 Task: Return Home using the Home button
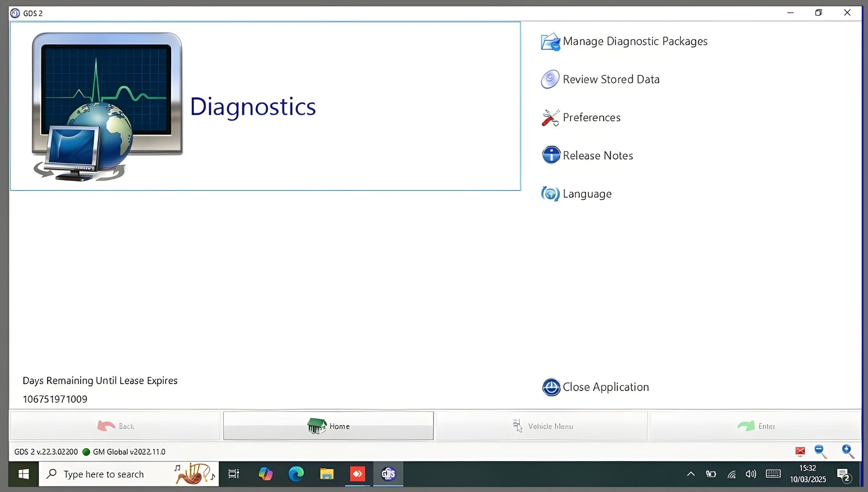[x=328, y=425]
